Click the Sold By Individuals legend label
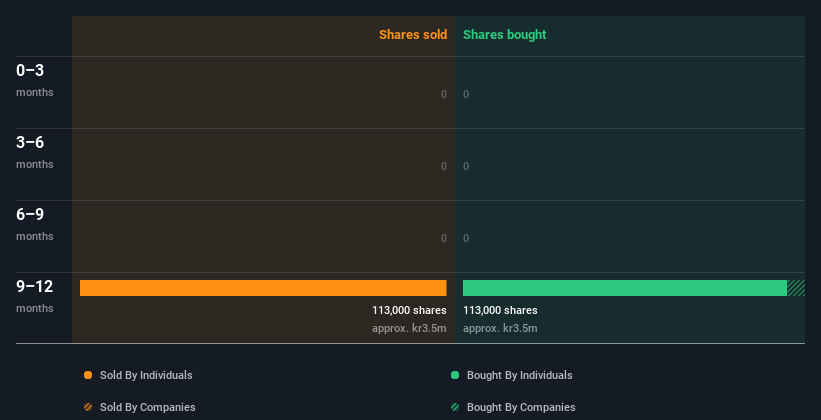This screenshot has height=420, width=821. (146, 375)
